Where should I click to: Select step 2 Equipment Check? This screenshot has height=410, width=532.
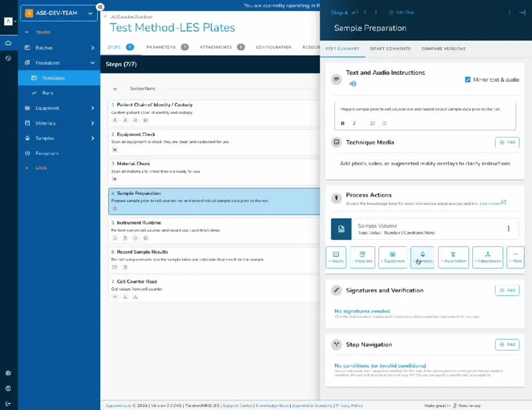pyautogui.click(x=214, y=142)
